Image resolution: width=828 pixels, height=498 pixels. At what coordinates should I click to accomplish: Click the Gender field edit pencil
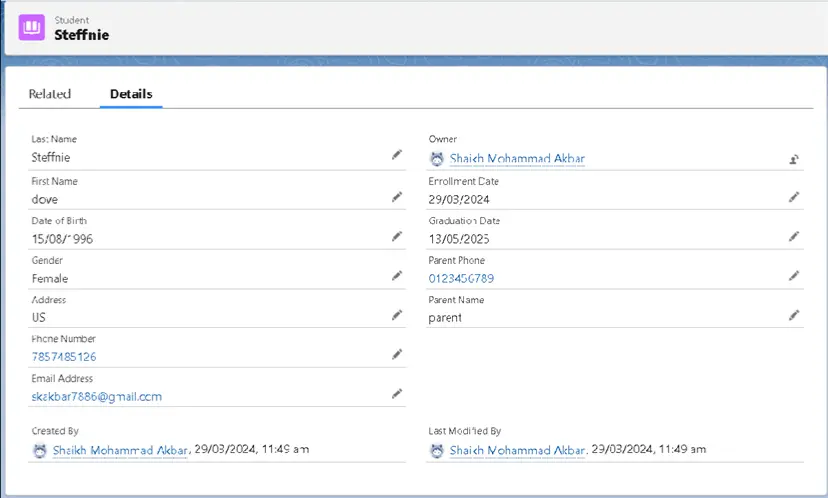point(396,276)
